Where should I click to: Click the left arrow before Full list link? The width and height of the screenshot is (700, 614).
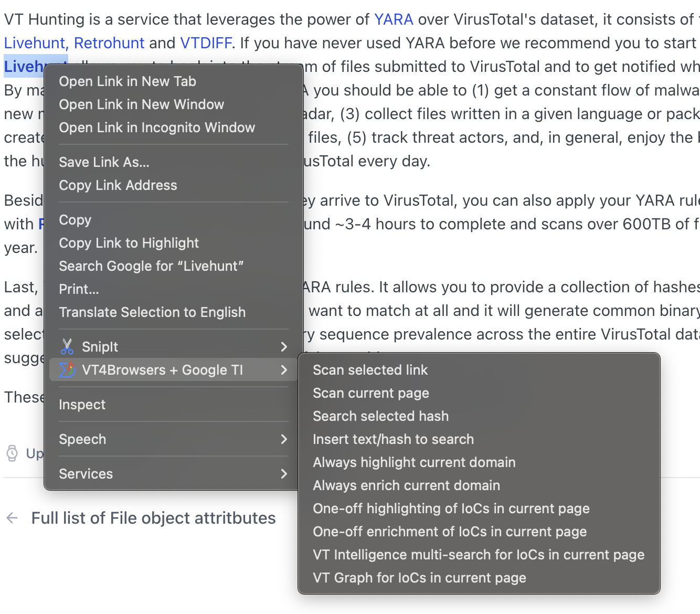[12, 518]
